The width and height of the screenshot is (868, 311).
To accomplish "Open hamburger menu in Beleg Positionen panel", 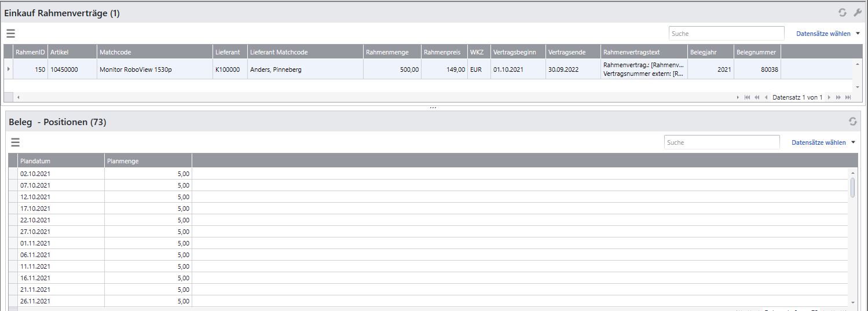I will click(x=15, y=142).
